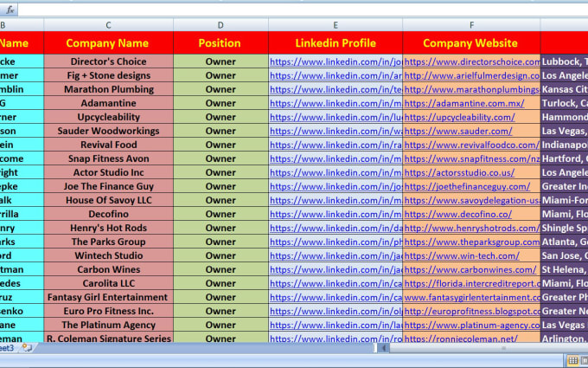The height and width of the screenshot is (368, 588).
Task: Select the Euro Pro Fitness Inc. cell
Action: pyautogui.click(x=108, y=312)
